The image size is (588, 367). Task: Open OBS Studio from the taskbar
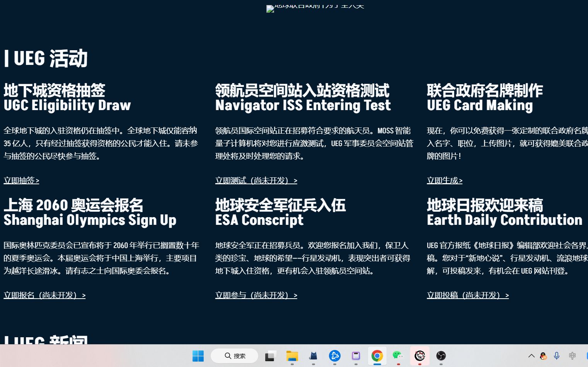pos(441,356)
